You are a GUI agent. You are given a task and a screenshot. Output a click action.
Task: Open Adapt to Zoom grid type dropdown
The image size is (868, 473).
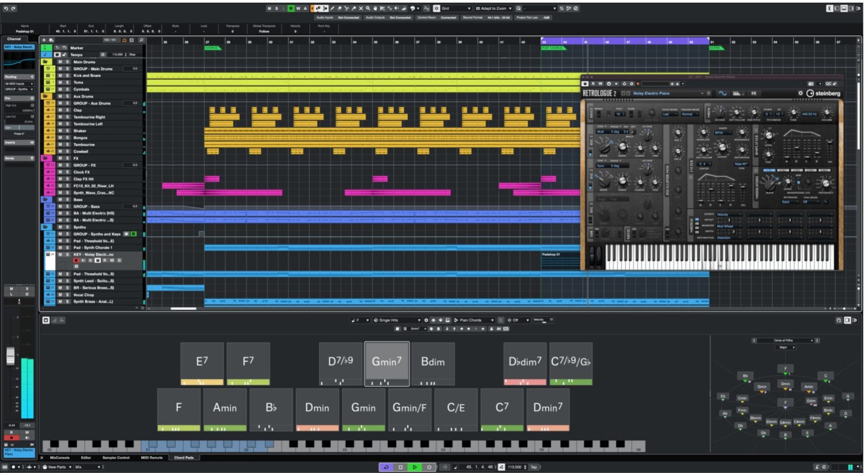pyautogui.click(x=494, y=8)
